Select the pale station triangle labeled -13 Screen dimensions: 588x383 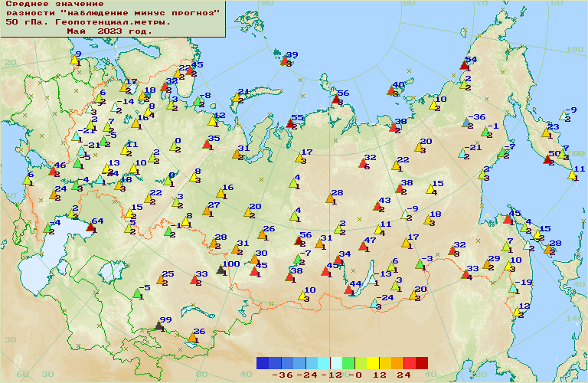coord(372,279)
